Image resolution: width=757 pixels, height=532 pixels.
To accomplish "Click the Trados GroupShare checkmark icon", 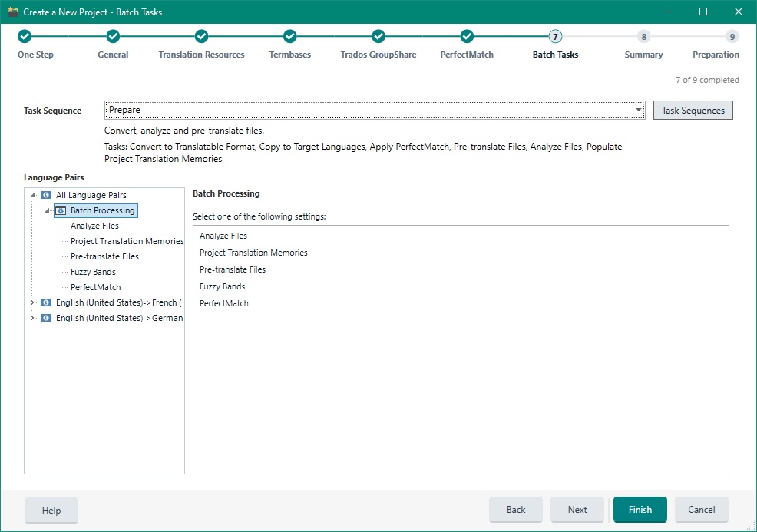I will tap(378, 35).
